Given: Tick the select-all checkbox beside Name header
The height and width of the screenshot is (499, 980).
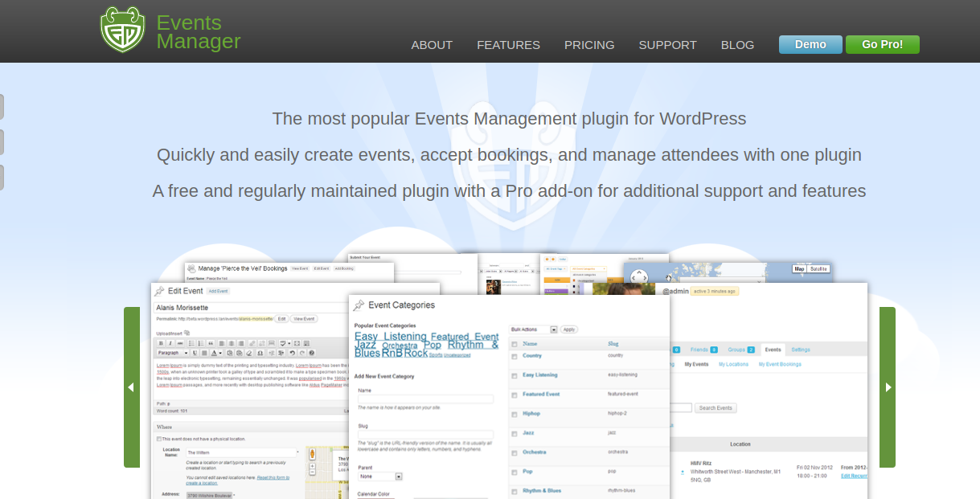Looking at the screenshot, I should coord(515,344).
